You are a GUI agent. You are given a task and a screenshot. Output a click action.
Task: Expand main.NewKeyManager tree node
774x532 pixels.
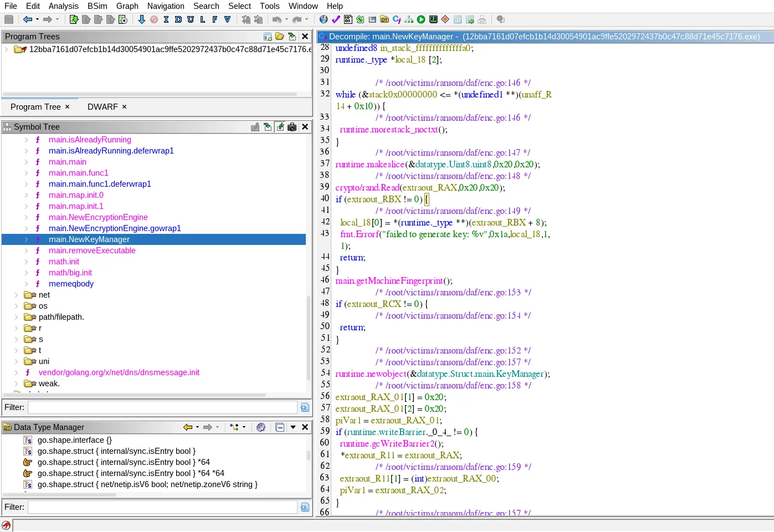26,239
